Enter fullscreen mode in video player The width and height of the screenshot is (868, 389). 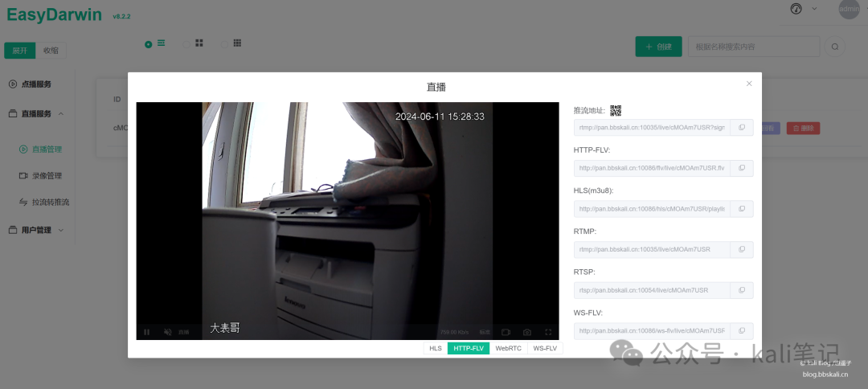(x=548, y=332)
